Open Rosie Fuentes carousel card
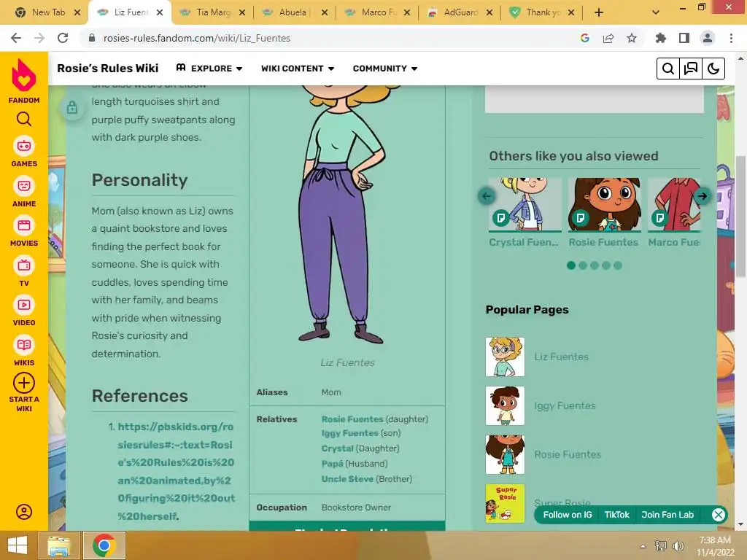Screen dimensions: 747x560 [604, 213]
